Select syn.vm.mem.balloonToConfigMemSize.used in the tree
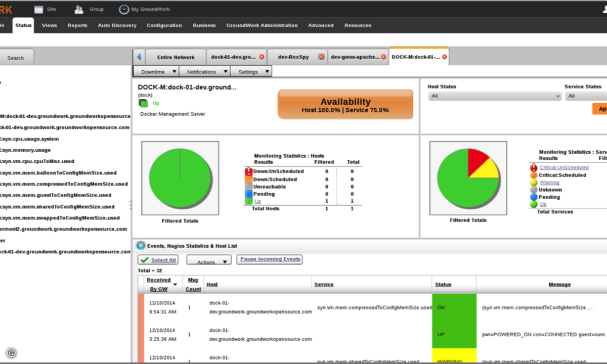Screen dimensions: 607x364 tap(58, 173)
